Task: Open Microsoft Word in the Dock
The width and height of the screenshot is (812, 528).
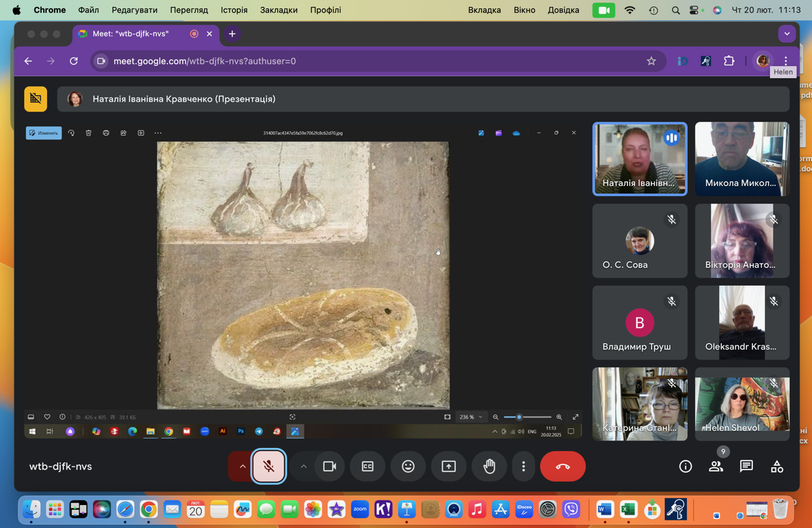Action: (605, 509)
